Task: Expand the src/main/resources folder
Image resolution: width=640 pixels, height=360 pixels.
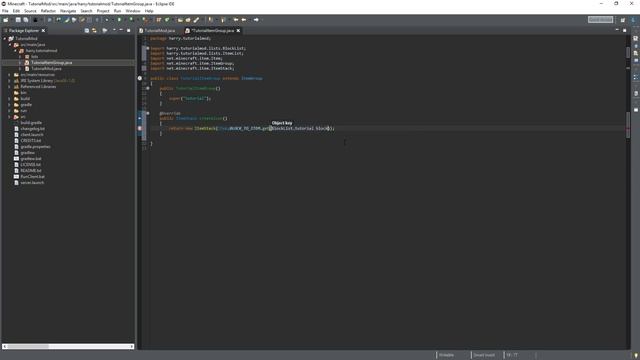Action: pyautogui.click(x=10, y=75)
